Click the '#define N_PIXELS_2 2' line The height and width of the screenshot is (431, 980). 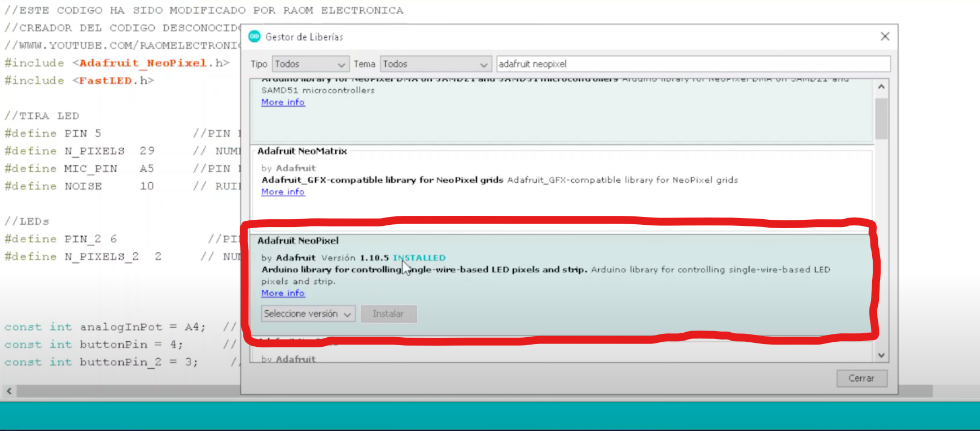(84, 256)
